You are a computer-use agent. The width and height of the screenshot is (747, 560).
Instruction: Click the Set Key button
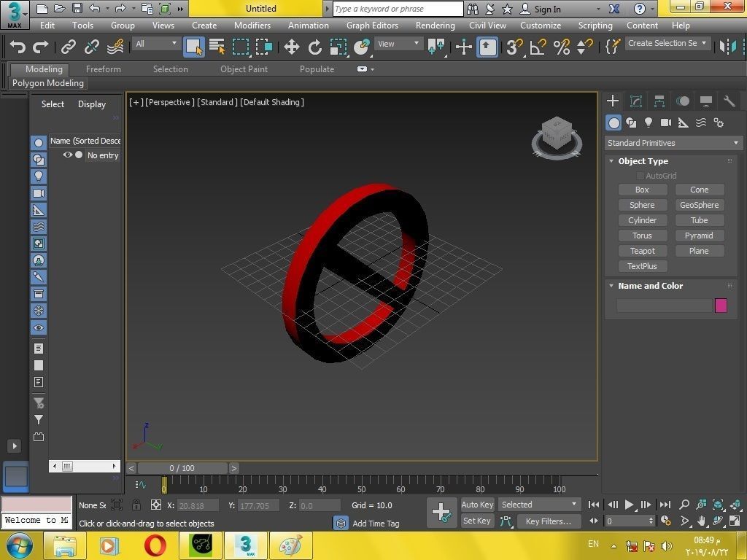click(x=476, y=521)
